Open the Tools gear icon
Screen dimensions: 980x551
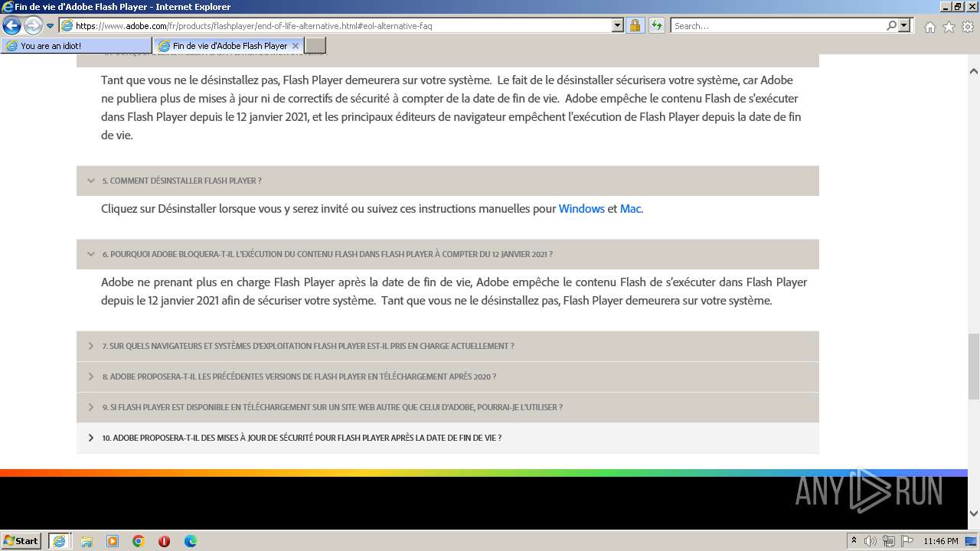(968, 27)
